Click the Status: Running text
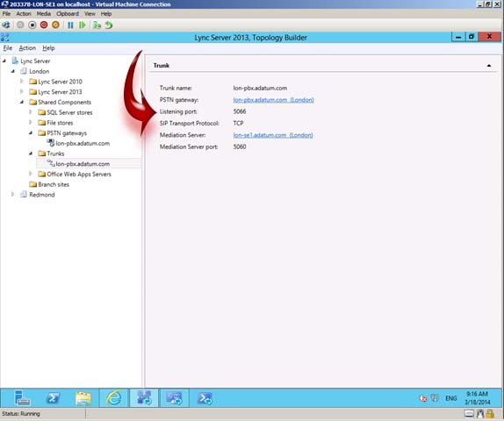This screenshot has height=421, width=504. [x=21, y=414]
